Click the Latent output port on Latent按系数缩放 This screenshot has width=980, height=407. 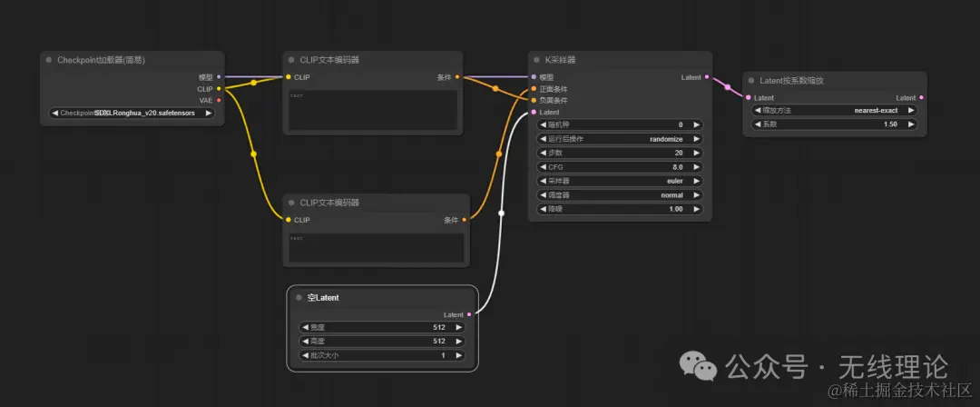click(x=922, y=98)
